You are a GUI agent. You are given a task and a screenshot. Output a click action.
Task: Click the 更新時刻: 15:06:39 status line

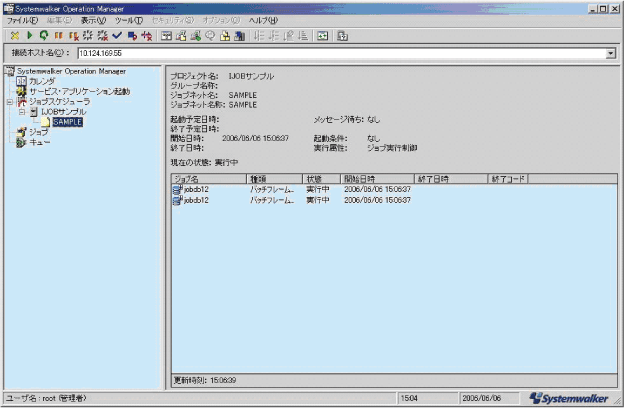205,380
